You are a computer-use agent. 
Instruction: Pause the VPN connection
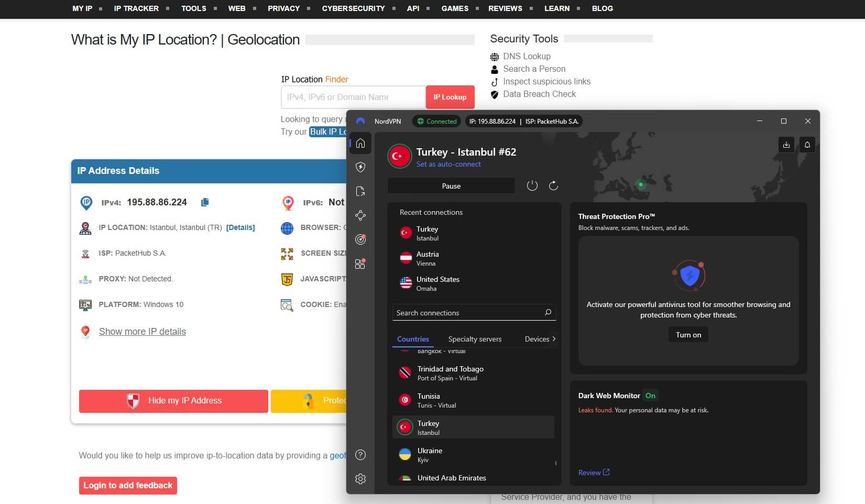pos(451,185)
